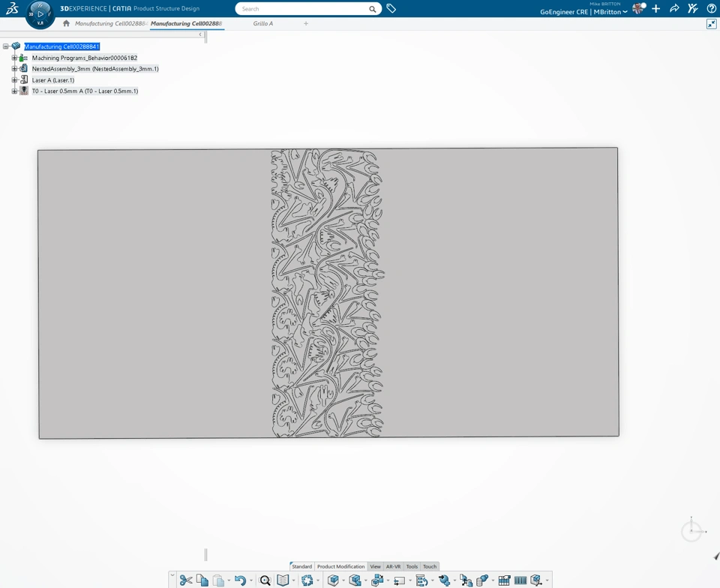720x588 pixels.
Task: Click the fullscreen expand icon at top right
Action: 711,24
